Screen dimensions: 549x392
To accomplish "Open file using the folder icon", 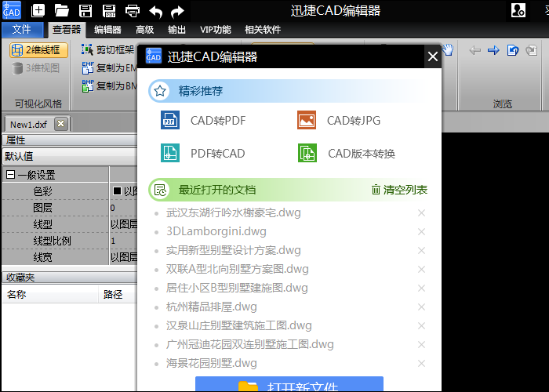I will pyautogui.click(x=62, y=11).
